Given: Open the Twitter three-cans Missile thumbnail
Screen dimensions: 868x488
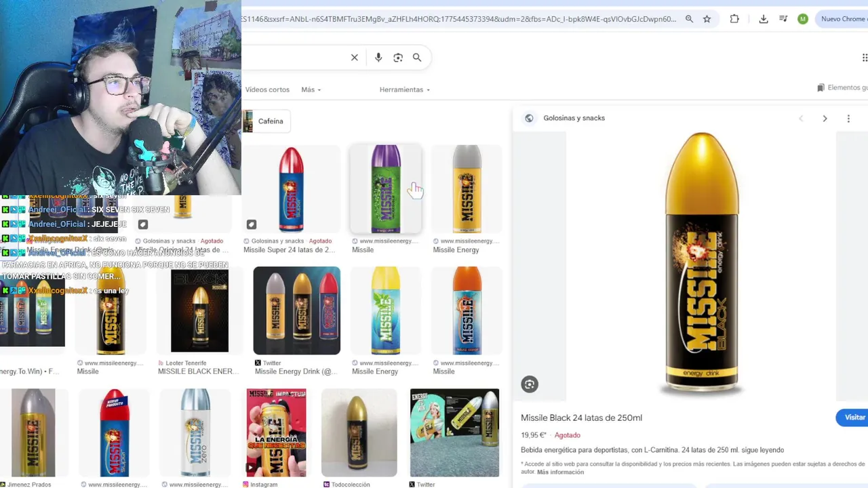Looking at the screenshot, I should [x=297, y=310].
